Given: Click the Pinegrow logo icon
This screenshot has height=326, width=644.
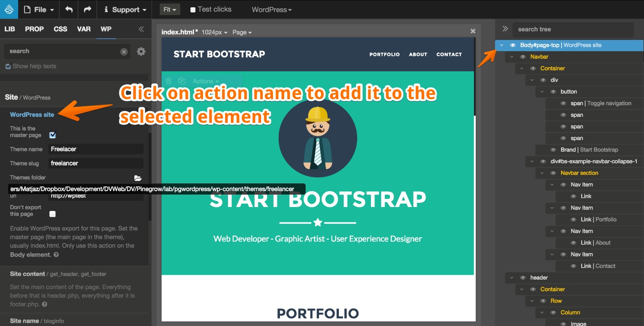Looking at the screenshot, I should point(9,9).
